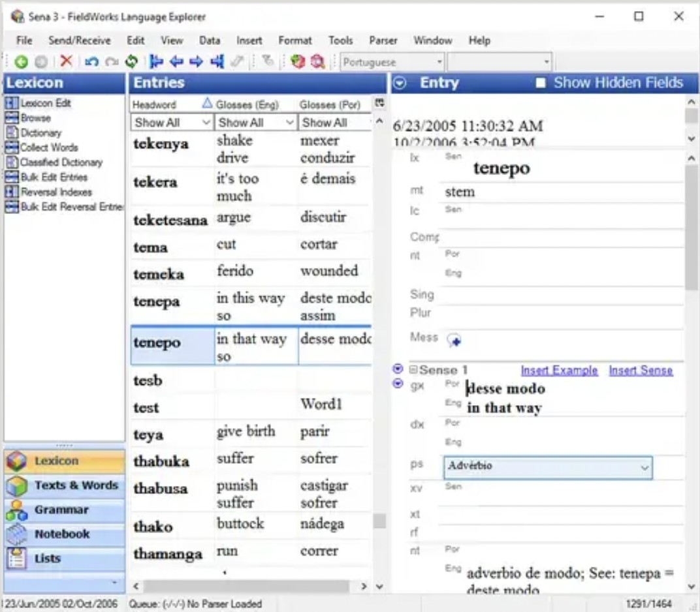Jump to last record icon

(x=217, y=62)
